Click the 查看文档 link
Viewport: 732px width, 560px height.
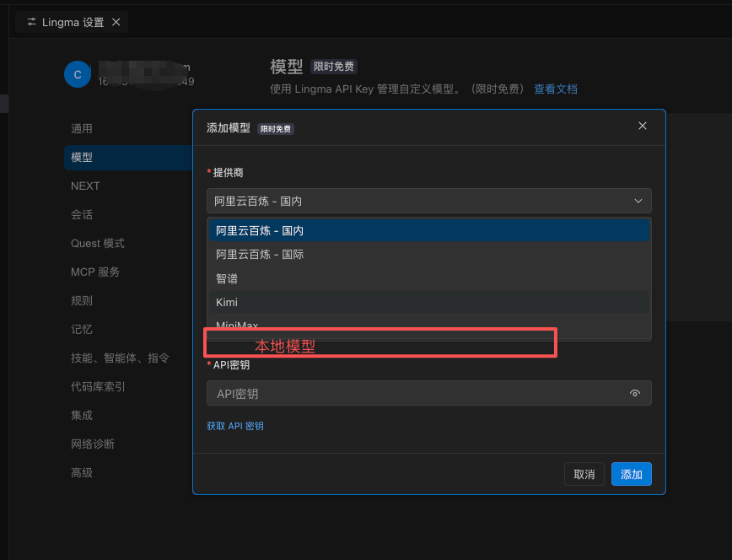pyautogui.click(x=556, y=89)
